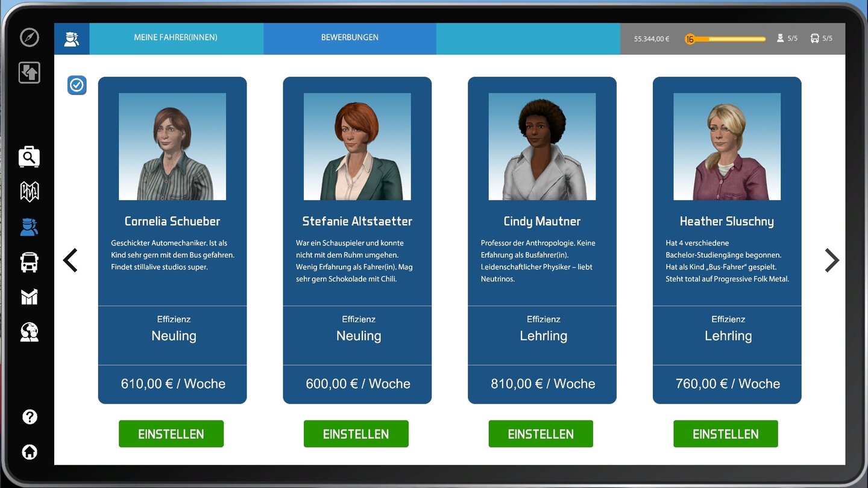Click the upload arrow icon in sidebar

30,72
